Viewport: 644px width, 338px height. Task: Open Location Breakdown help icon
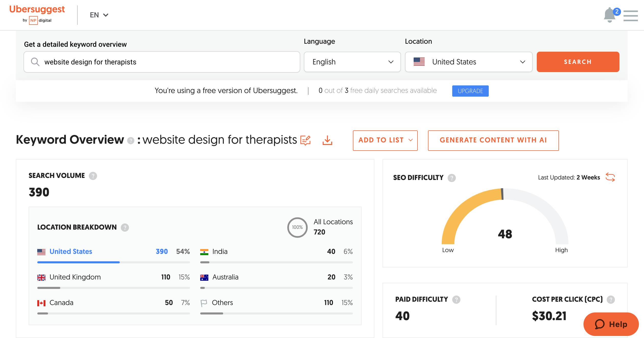tap(125, 227)
